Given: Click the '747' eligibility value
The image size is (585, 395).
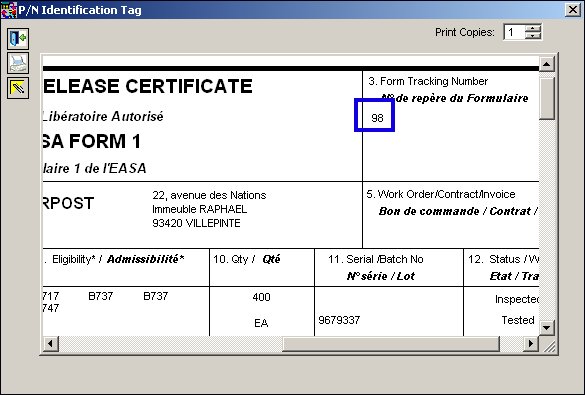Looking at the screenshot, I should pos(51,308).
